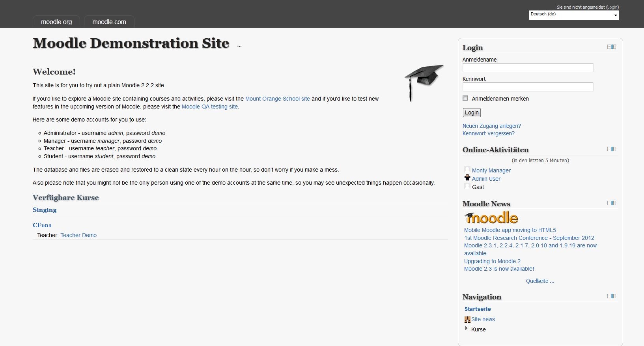
Task: Click Monty Manager's profile picture
Action: [x=467, y=170]
